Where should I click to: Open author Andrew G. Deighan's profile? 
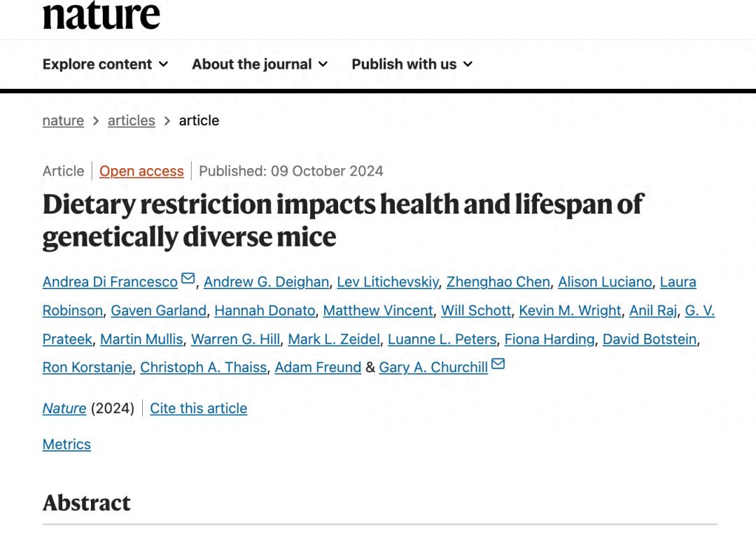point(266,282)
